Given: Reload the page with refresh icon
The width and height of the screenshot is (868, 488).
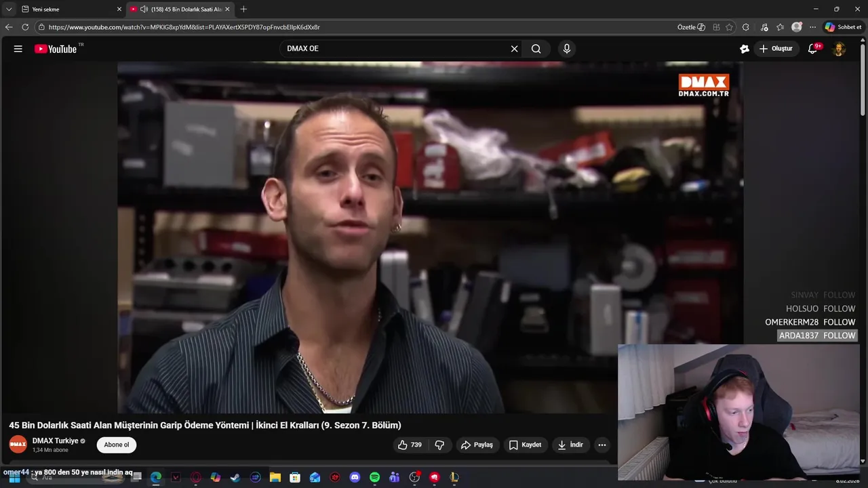Looking at the screenshot, I should 25,27.
